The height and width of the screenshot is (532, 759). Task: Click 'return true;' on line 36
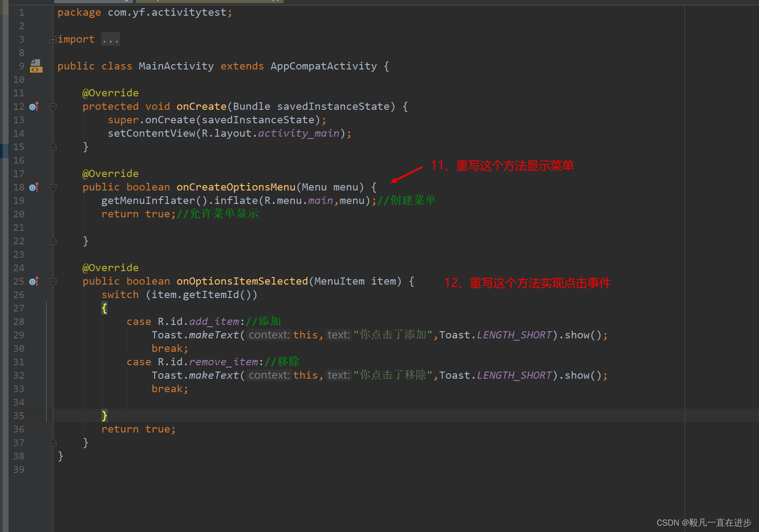(x=138, y=429)
